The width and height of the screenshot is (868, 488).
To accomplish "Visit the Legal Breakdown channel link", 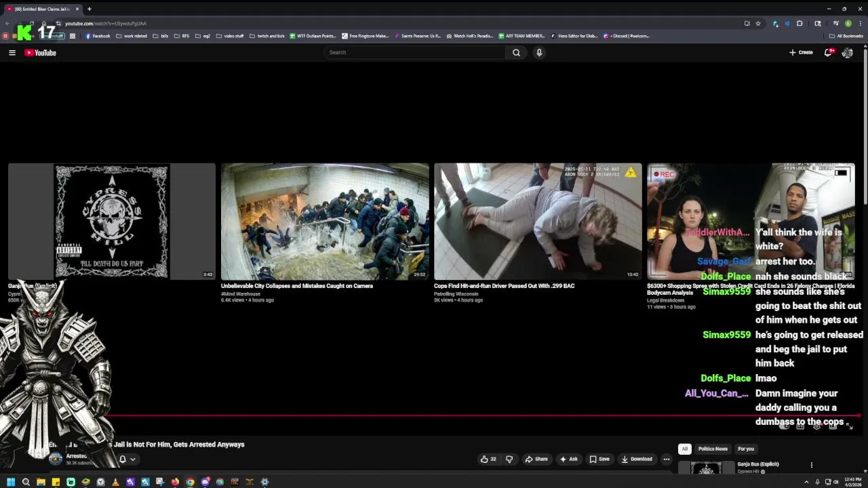I will pyautogui.click(x=665, y=300).
